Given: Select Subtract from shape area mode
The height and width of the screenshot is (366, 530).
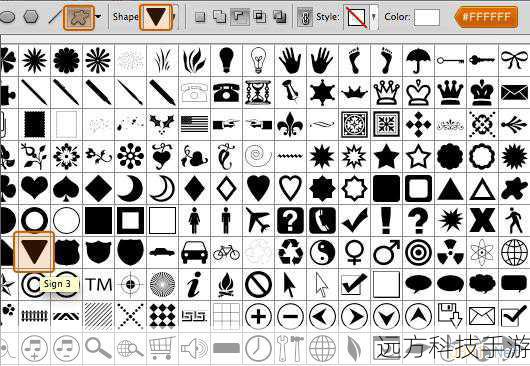Looking at the screenshot, I should tap(240, 16).
